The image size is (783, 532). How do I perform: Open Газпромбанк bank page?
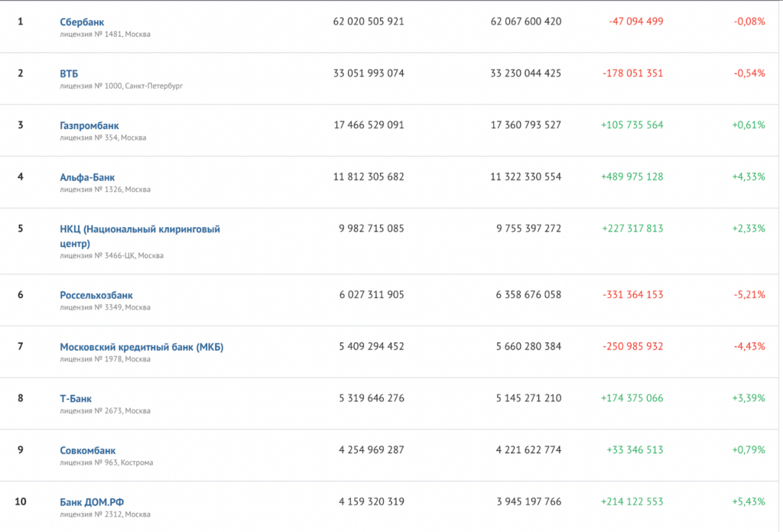tap(89, 125)
